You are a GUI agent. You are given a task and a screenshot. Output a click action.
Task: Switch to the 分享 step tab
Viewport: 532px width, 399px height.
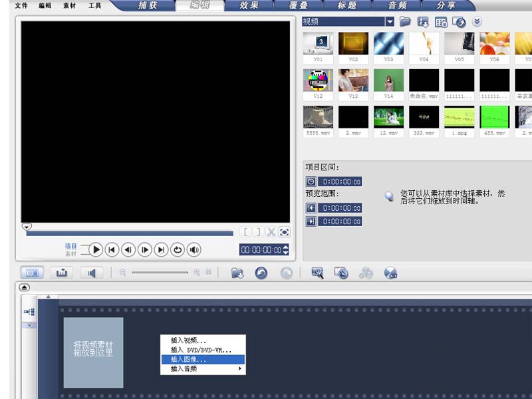(x=446, y=5)
